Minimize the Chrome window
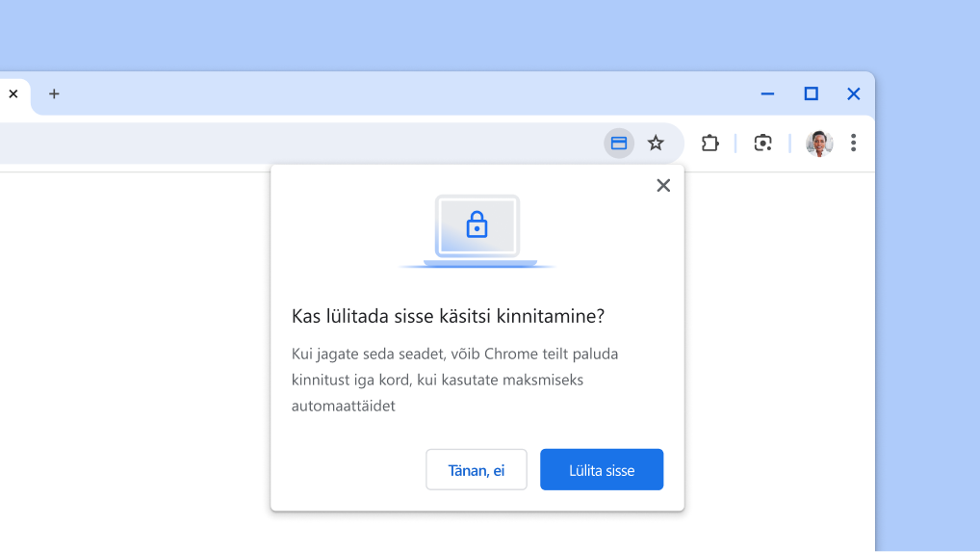 pos(767,94)
